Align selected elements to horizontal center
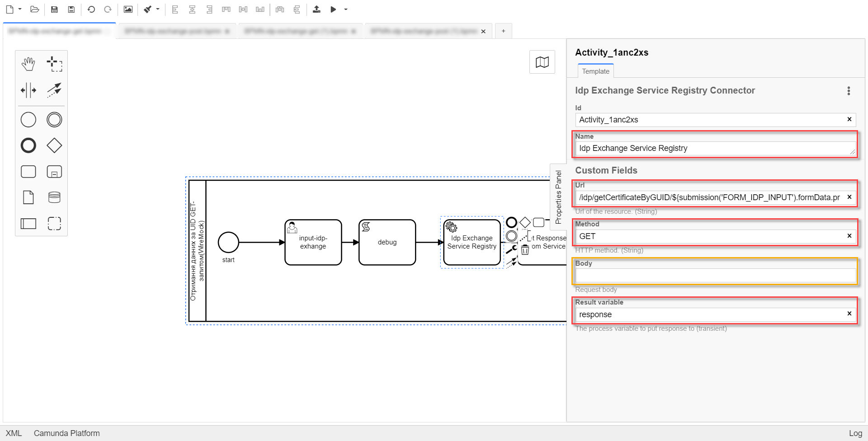The image size is (868, 441). [192, 9]
